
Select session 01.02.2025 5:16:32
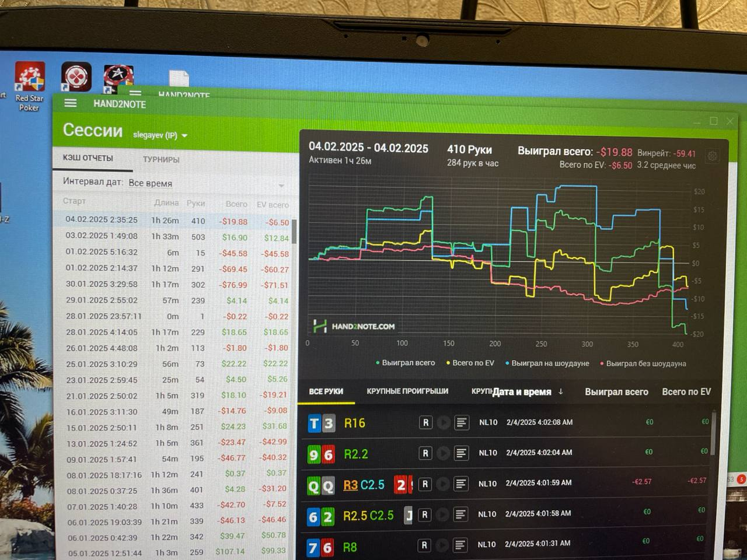[x=176, y=253]
